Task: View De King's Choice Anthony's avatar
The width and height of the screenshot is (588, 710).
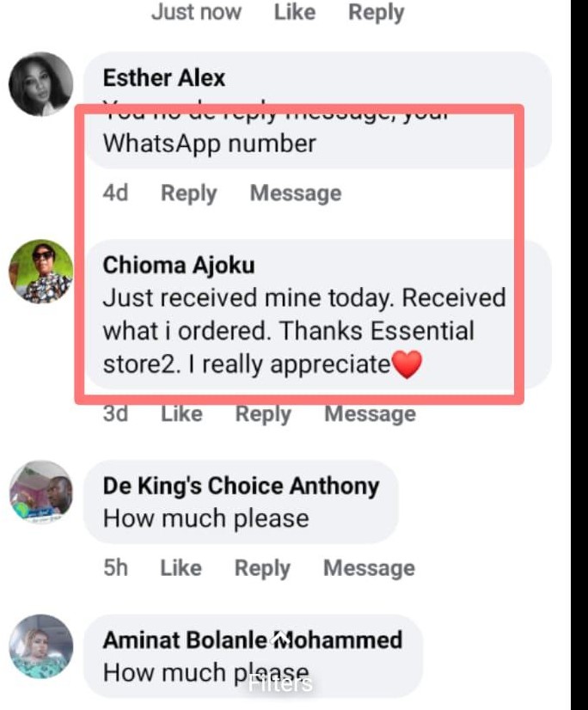Action: (40, 493)
